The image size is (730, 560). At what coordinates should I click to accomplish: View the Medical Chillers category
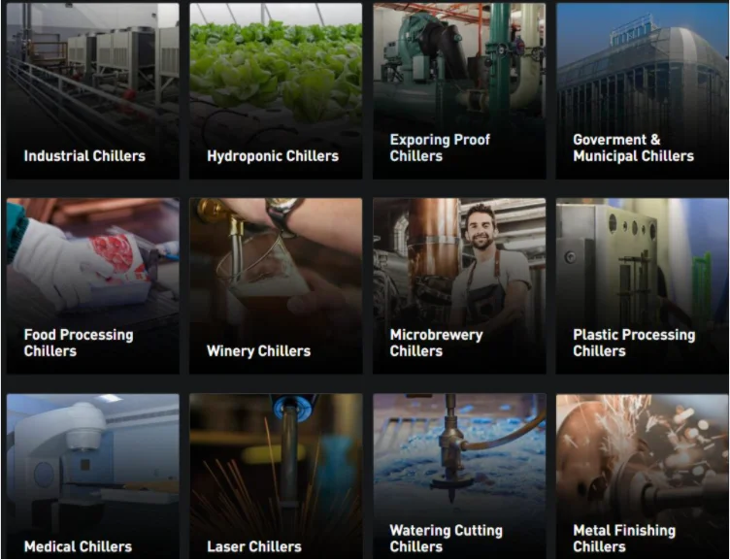(92, 476)
